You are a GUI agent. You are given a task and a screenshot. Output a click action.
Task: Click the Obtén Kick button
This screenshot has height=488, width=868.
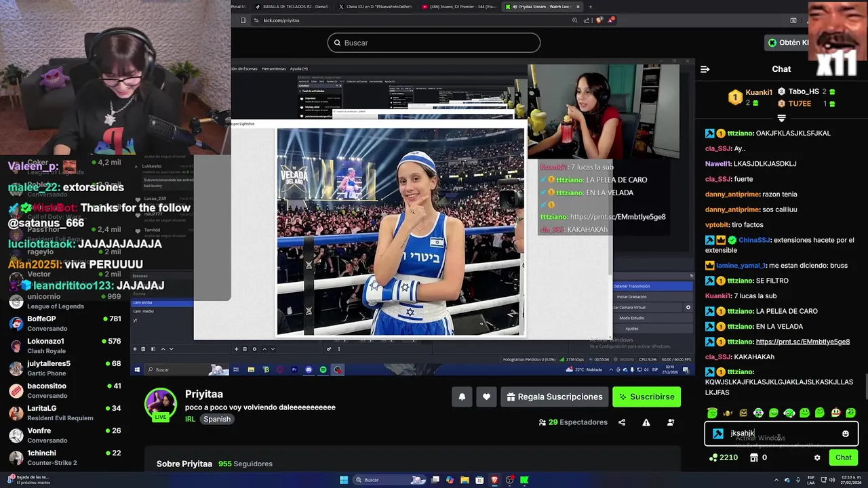[788, 43]
